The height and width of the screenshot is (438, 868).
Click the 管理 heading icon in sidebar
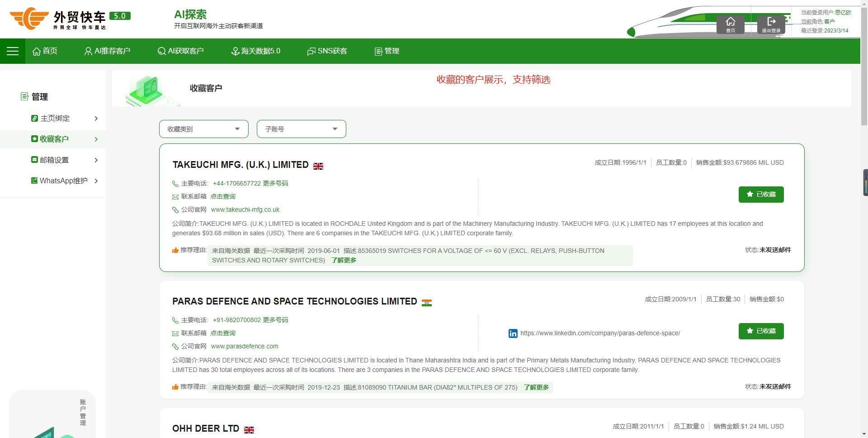24,96
